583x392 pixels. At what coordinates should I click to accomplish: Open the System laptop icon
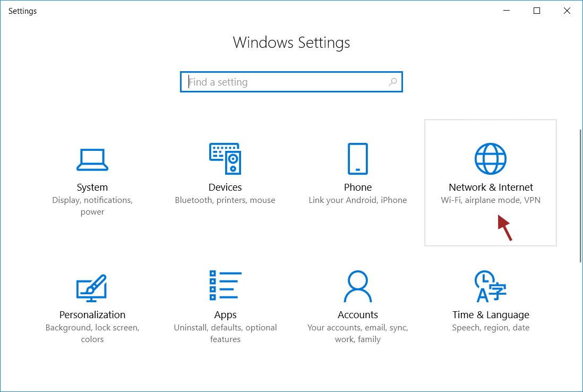click(x=92, y=159)
